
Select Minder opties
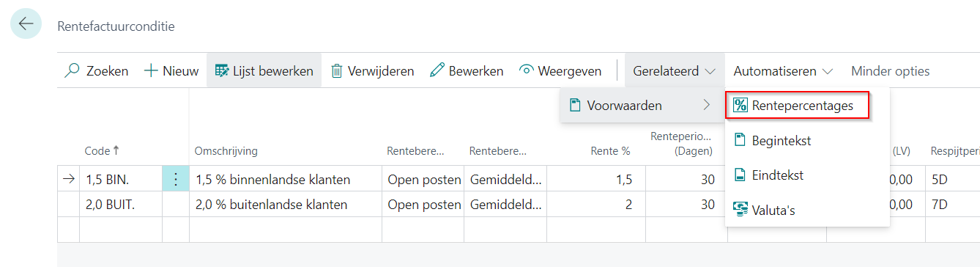pyautogui.click(x=890, y=71)
